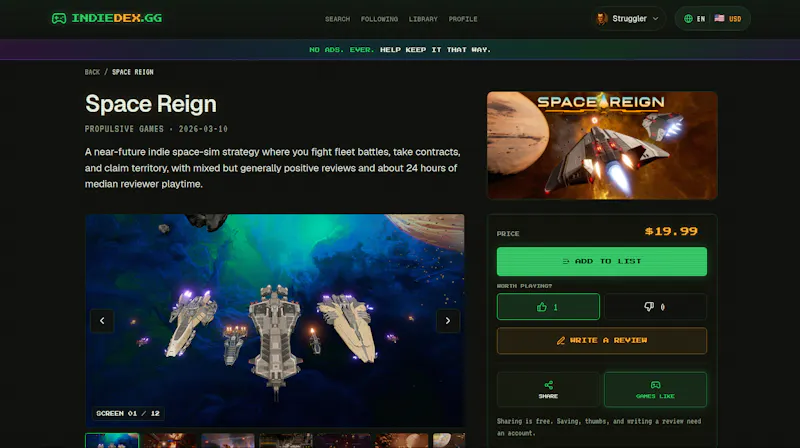Click the $19.99 price value
This screenshot has width=800, height=448.
pyautogui.click(x=671, y=232)
